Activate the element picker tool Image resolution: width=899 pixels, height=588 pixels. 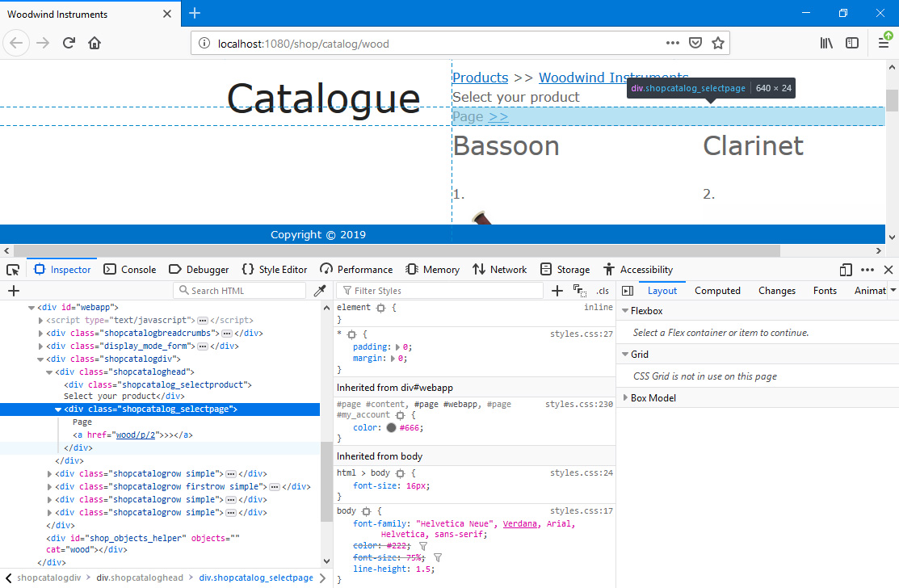13,269
